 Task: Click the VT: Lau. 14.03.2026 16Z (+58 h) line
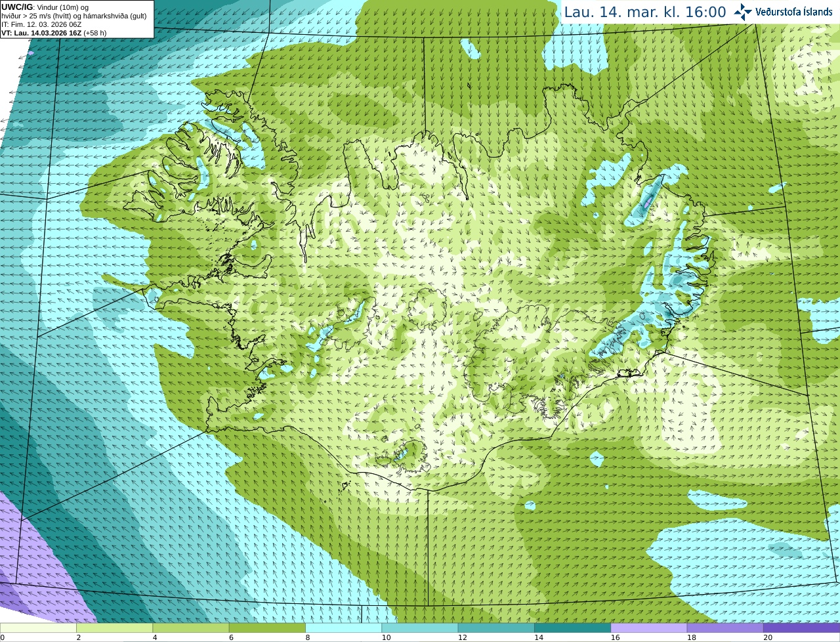coord(54,33)
